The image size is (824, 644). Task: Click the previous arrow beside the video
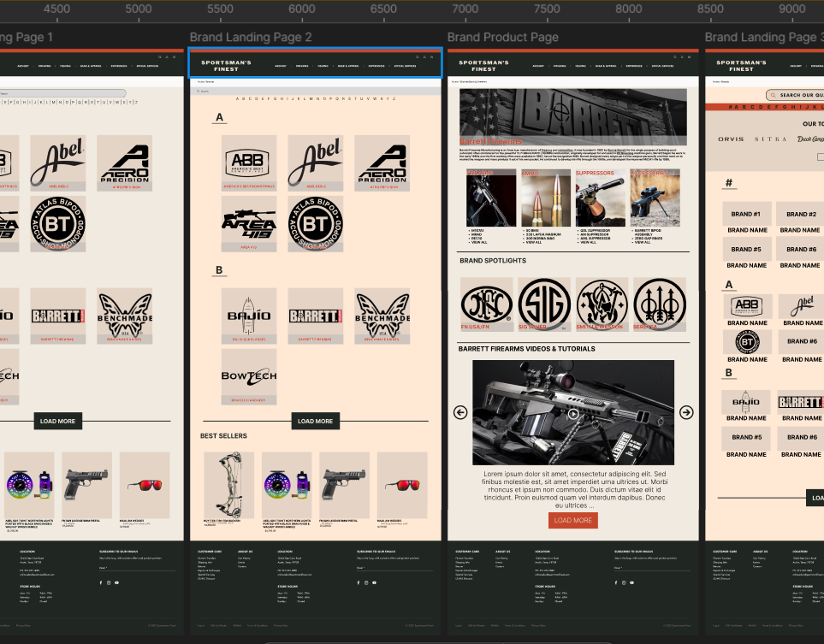(x=460, y=412)
